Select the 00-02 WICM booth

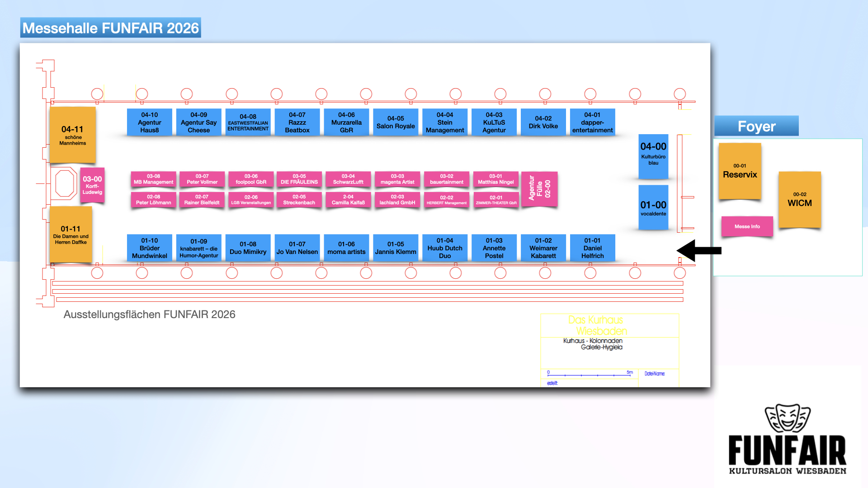[799, 199]
